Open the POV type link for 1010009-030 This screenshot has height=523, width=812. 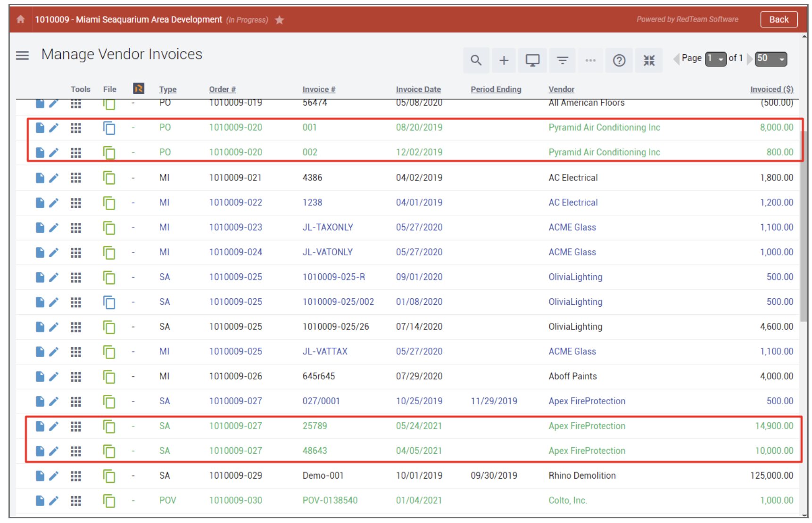pyautogui.click(x=167, y=501)
